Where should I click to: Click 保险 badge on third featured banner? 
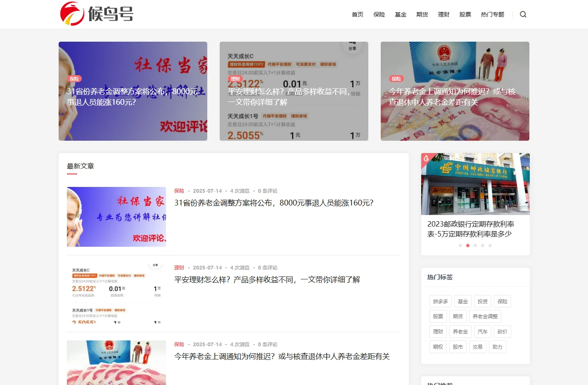coord(396,79)
